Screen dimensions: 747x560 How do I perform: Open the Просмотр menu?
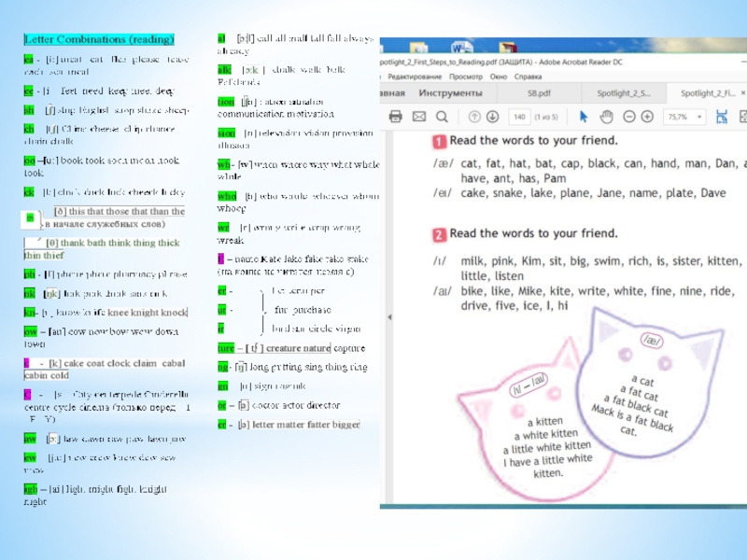(x=466, y=76)
